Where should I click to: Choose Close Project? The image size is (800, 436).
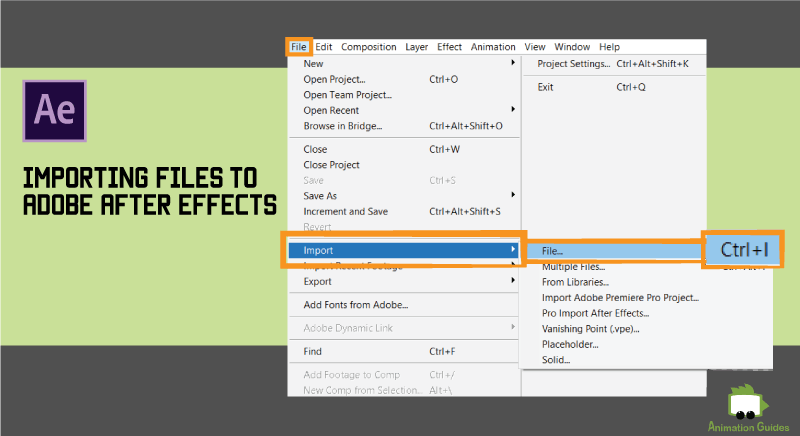[404, 165]
